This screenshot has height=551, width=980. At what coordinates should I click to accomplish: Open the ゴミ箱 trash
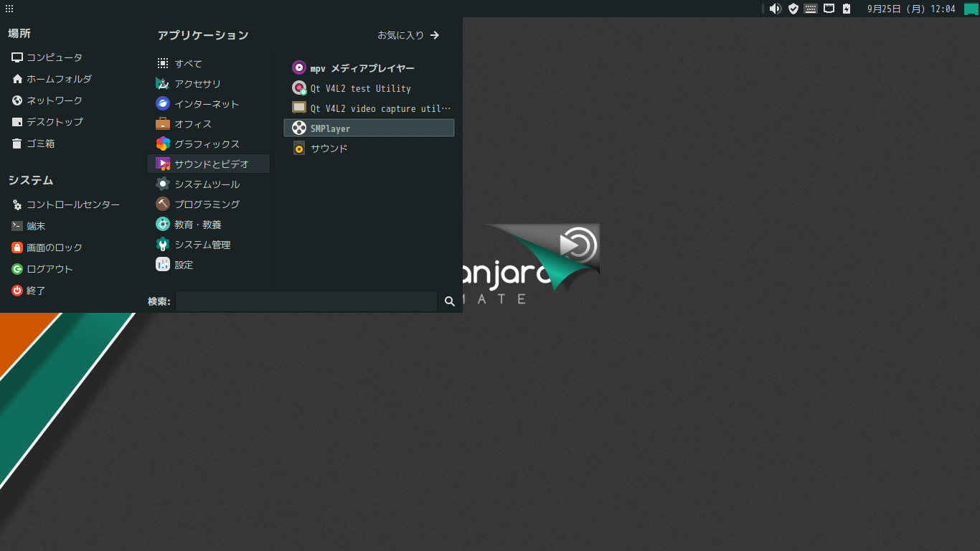[x=34, y=143]
